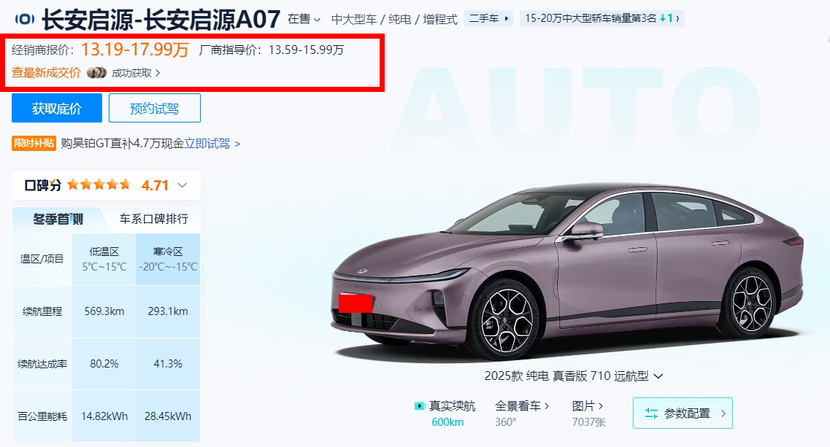Click the 真实续航 battery icon
Screen dimensions: 830x447
(x=420, y=406)
